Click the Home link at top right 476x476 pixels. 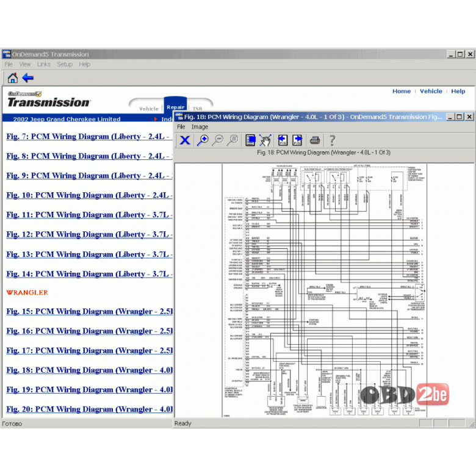point(402,91)
